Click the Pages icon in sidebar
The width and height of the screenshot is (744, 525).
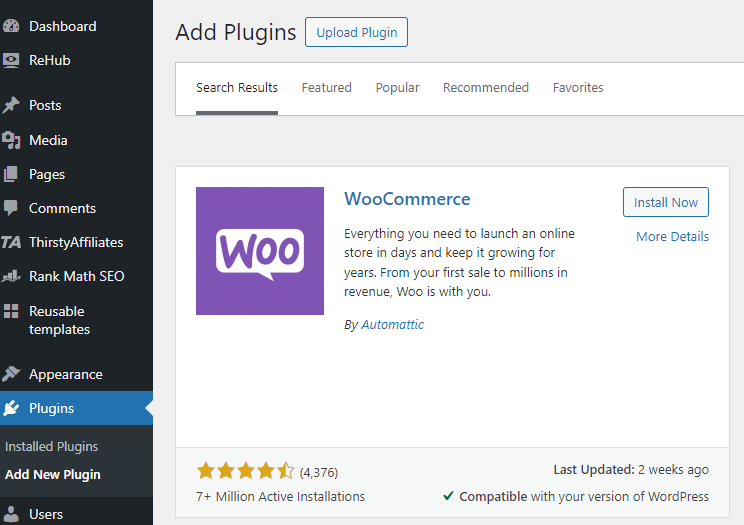tap(11, 174)
